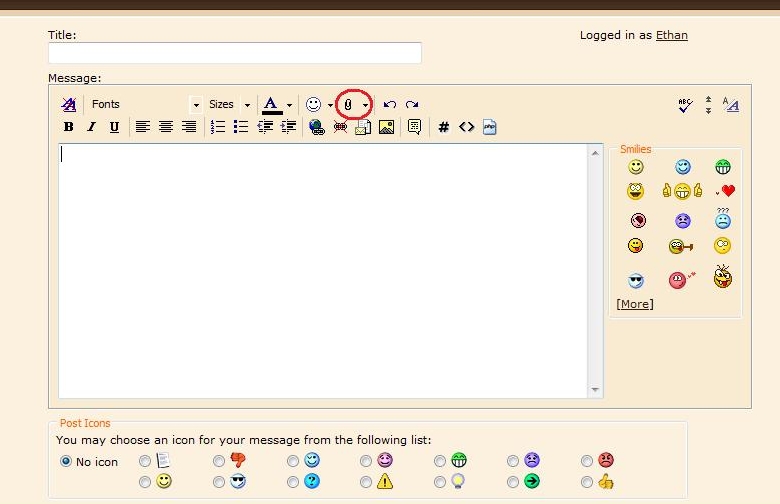Viewport: 780px width, 504px height.
Task: Click into the Title input field
Action: point(235,53)
